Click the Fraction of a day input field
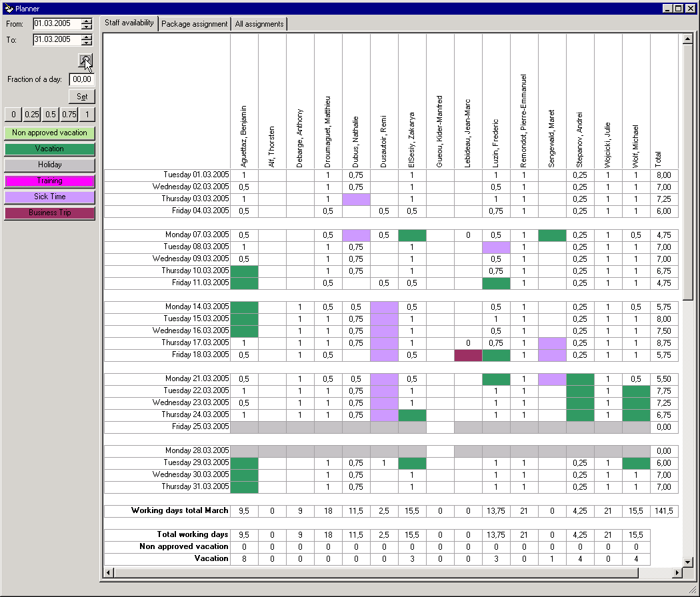Image resolution: width=700 pixels, height=597 pixels. (81, 80)
